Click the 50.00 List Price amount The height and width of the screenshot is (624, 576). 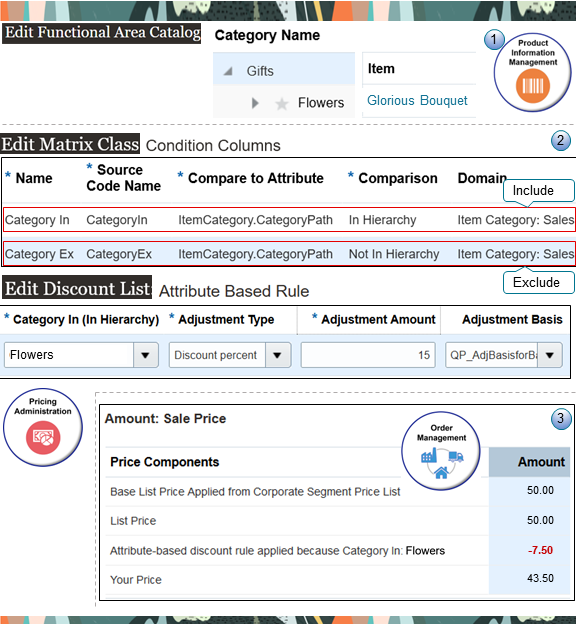click(x=540, y=520)
